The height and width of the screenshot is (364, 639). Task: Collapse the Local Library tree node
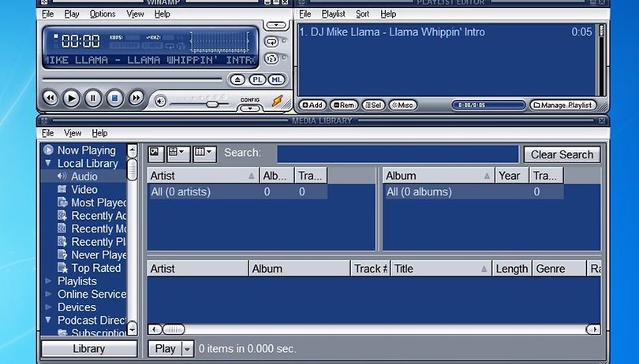[x=48, y=163]
